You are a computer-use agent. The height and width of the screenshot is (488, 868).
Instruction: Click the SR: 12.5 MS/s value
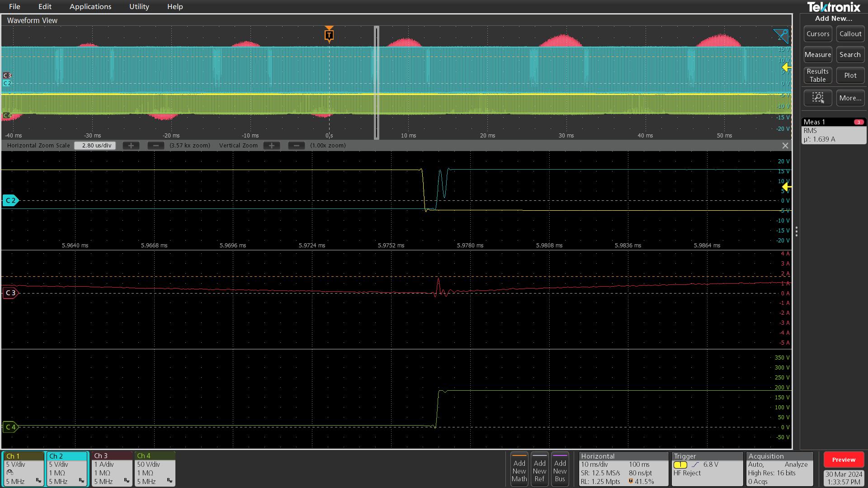[x=600, y=473]
